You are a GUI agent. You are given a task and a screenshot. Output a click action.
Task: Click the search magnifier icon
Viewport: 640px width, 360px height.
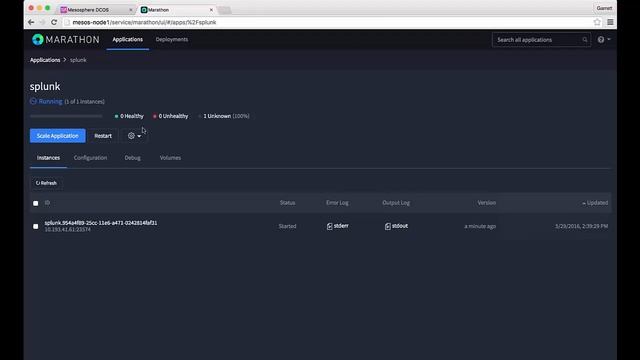click(x=584, y=40)
